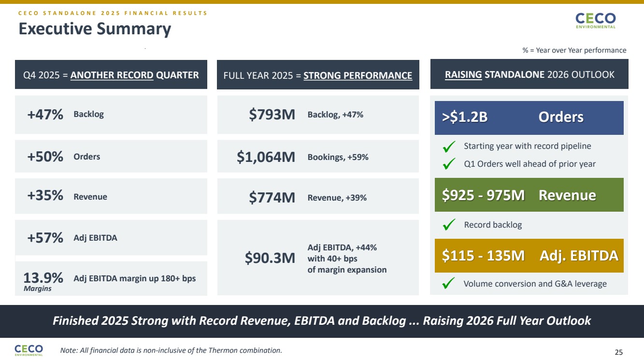Click the small CECO logo in footer

(x=29, y=350)
